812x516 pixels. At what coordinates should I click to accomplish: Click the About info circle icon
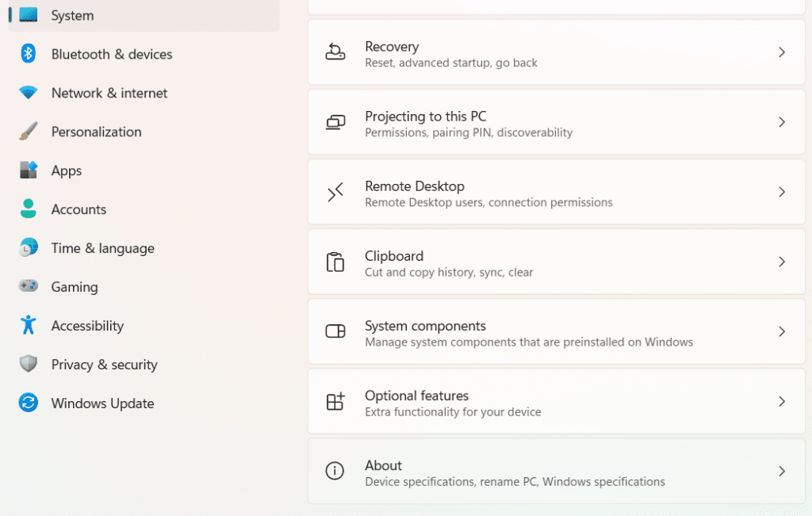(x=335, y=471)
